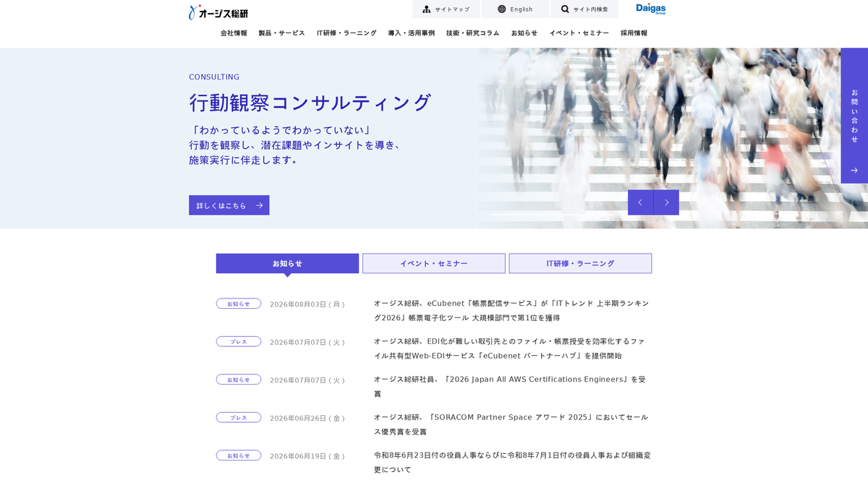The height and width of the screenshot is (488, 868).
Task: Click お知らせ tag on 2026年08月03日 row
Action: tap(239, 304)
